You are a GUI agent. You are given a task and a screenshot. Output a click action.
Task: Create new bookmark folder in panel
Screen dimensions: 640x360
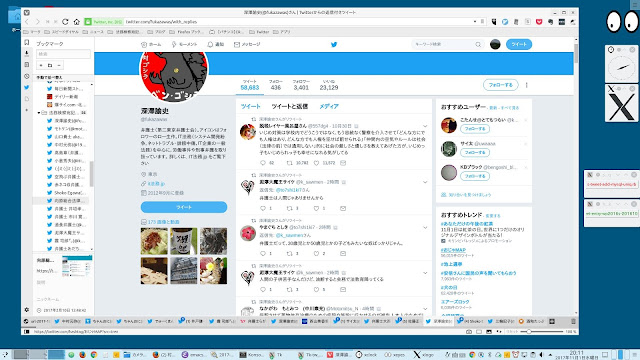50,65
